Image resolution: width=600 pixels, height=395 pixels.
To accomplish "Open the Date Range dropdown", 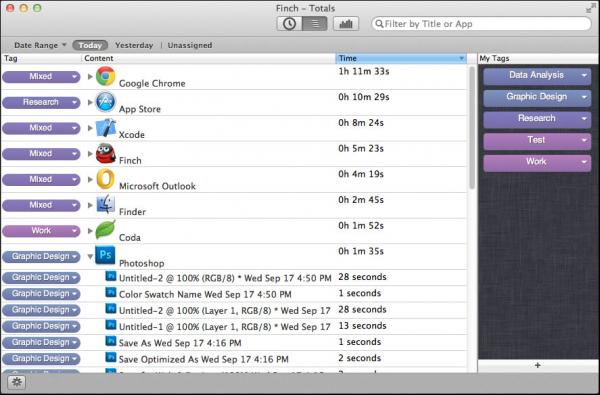I will pos(40,45).
